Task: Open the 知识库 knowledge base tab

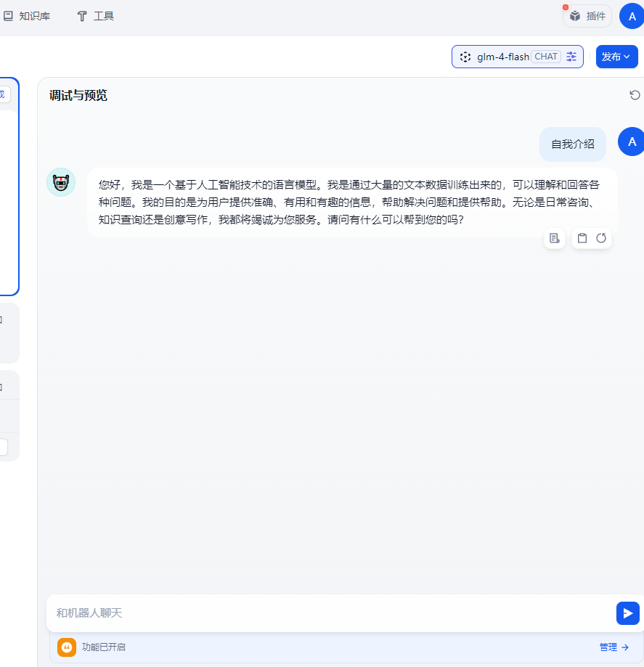Action: [x=27, y=16]
